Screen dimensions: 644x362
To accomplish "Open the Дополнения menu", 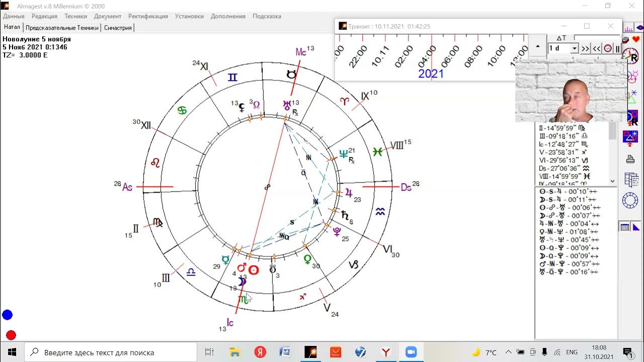I will point(228,16).
